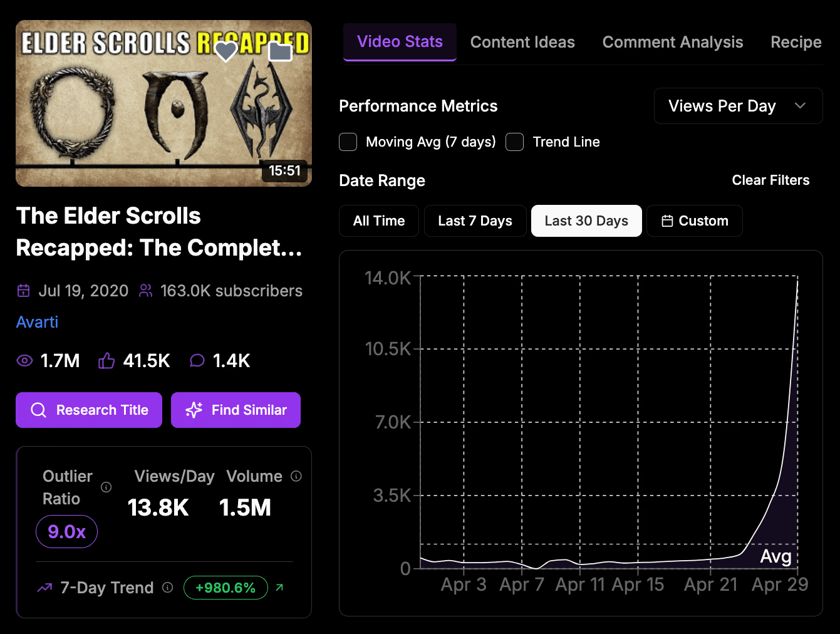Choose the Custom date range

point(695,221)
